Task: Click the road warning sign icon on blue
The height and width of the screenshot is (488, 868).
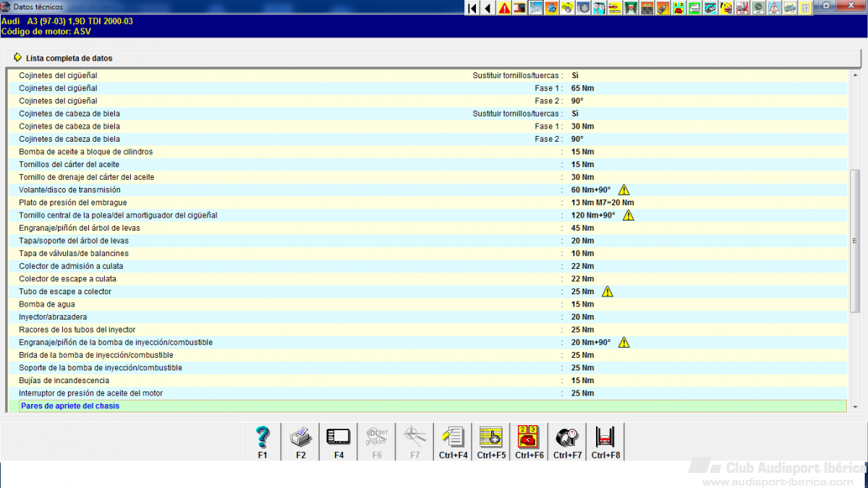Action: [x=773, y=8]
